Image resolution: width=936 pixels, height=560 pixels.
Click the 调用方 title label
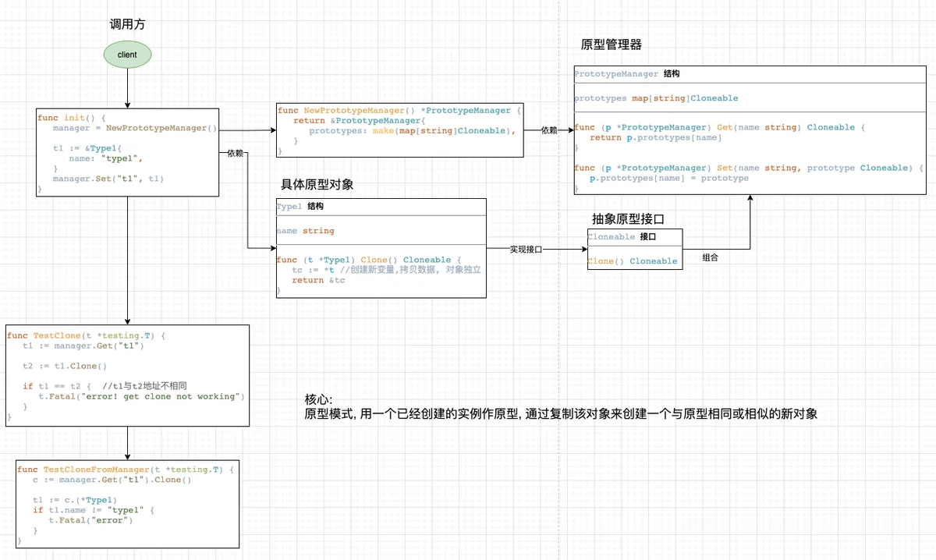click(x=127, y=25)
